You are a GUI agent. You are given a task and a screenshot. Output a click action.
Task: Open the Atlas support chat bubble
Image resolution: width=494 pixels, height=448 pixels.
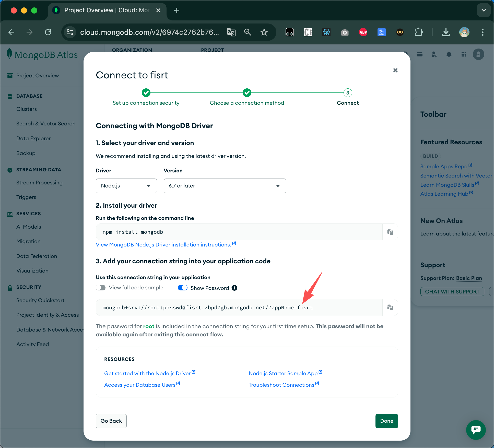pos(476,430)
